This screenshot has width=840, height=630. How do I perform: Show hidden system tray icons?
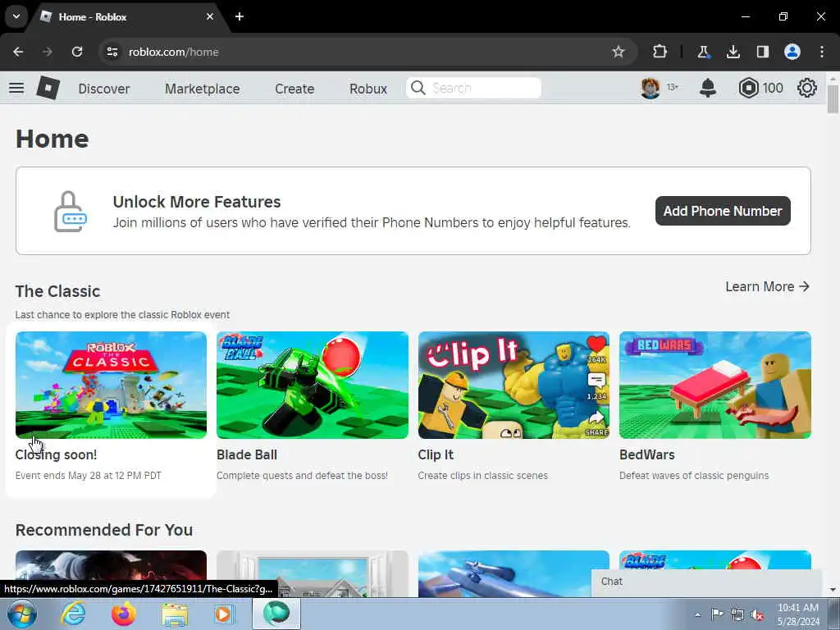[x=697, y=614]
